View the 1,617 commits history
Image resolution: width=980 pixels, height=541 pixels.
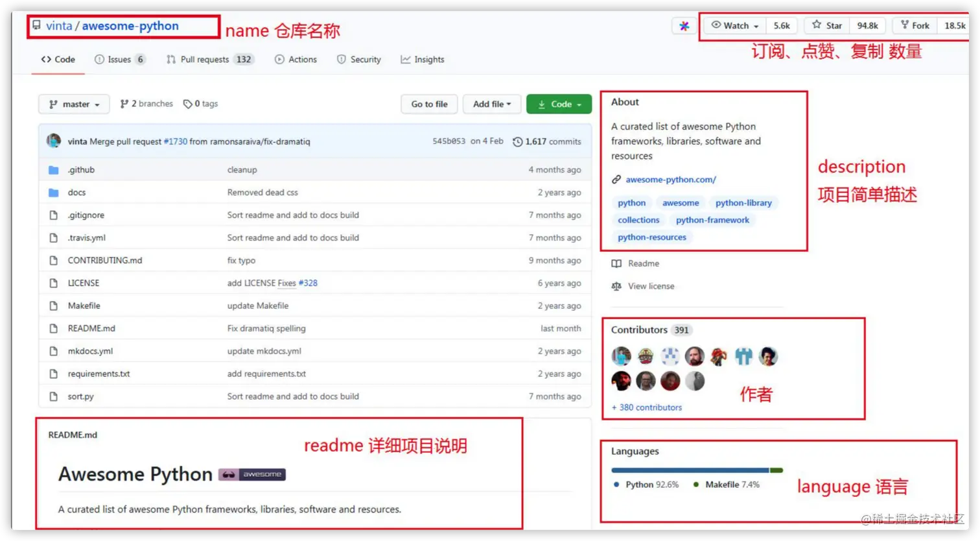547,141
